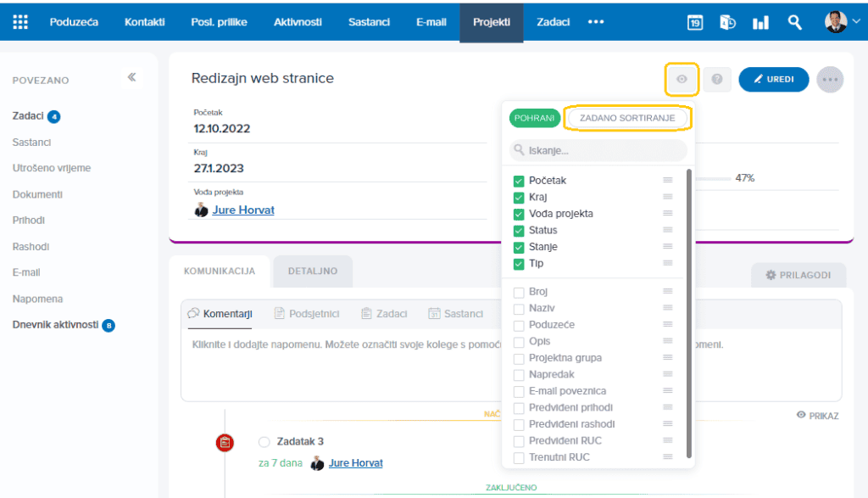Click the bar chart reports icon
The height and width of the screenshot is (498, 868).
[760, 22]
